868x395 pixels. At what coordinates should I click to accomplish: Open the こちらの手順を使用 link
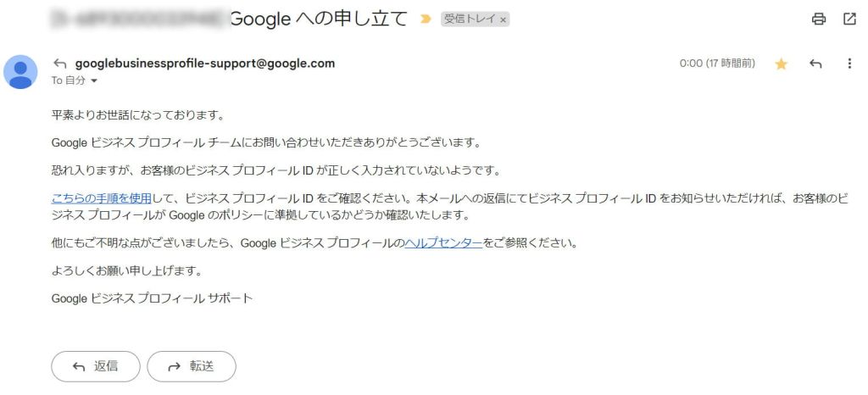[x=102, y=199]
